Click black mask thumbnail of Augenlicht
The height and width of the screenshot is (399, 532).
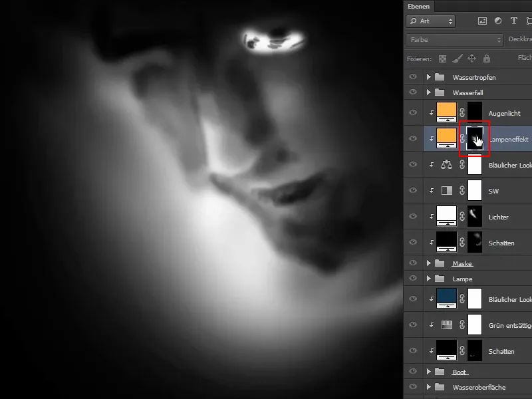475,112
